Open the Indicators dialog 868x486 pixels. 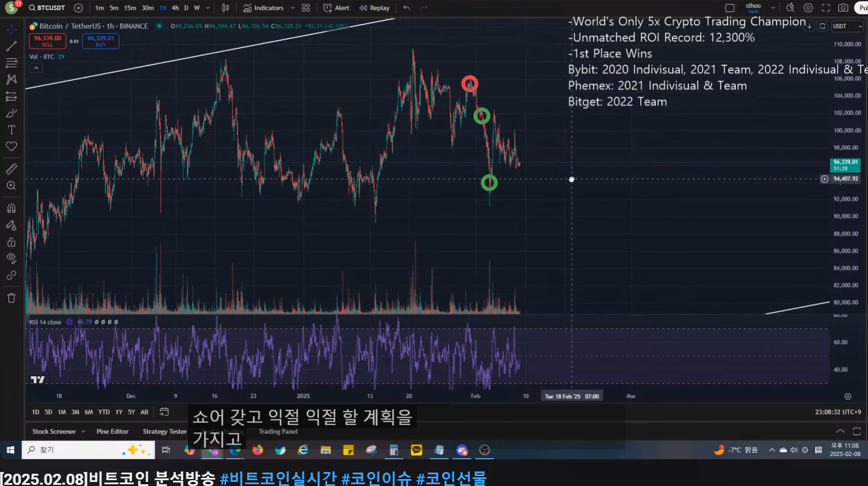pyautogui.click(x=263, y=8)
